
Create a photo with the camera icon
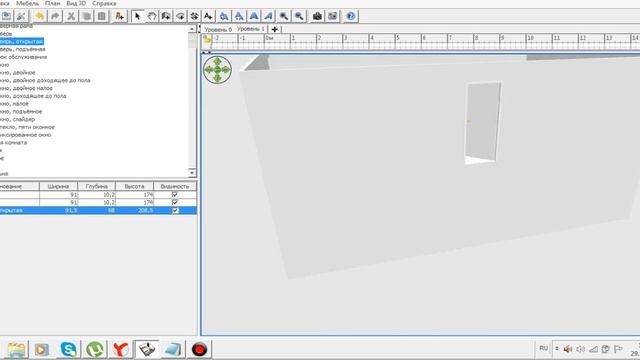(318, 16)
